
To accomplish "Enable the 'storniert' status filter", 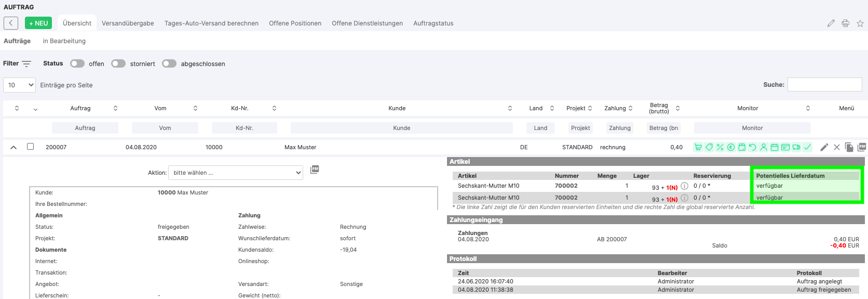I will pos(118,63).
